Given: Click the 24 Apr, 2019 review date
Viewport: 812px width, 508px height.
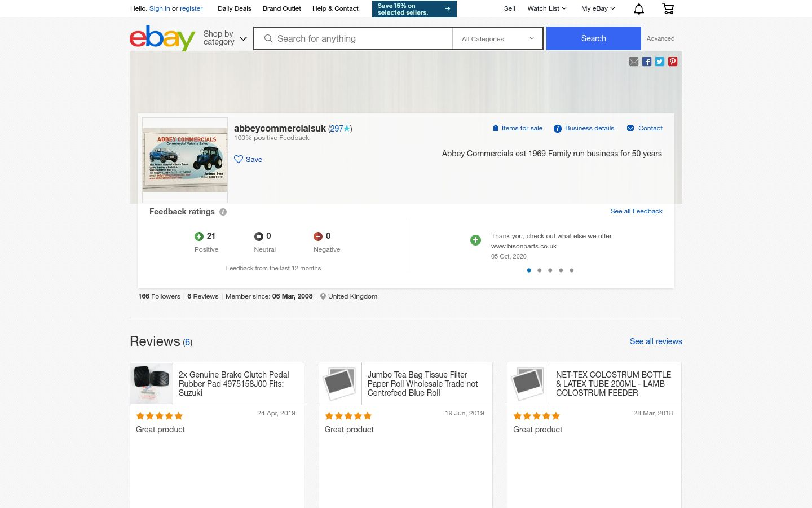Looking at the screenshot, I should tap(276, 413).
